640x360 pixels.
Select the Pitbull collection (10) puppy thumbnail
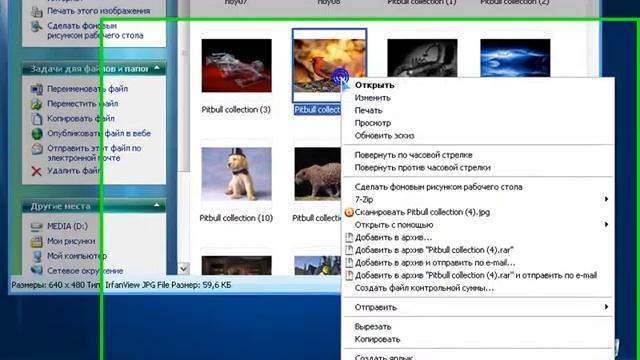[x=236, y=174]
